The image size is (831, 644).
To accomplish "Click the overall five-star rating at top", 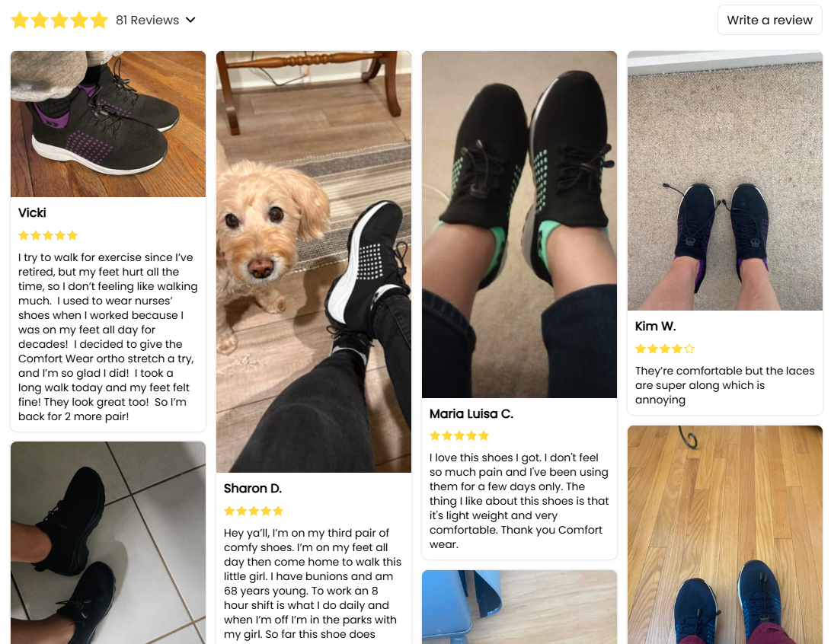I will [x=59, y=20].
